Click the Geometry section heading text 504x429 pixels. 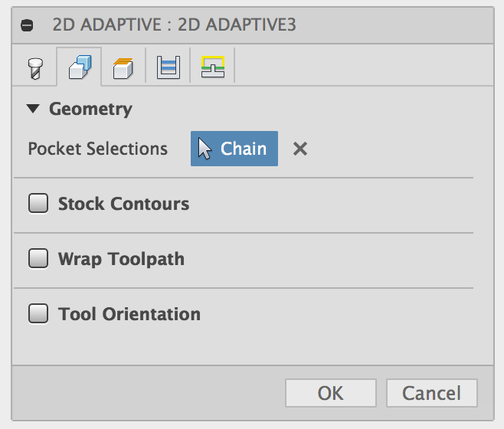pyautogui.click(x=90, y=110)
